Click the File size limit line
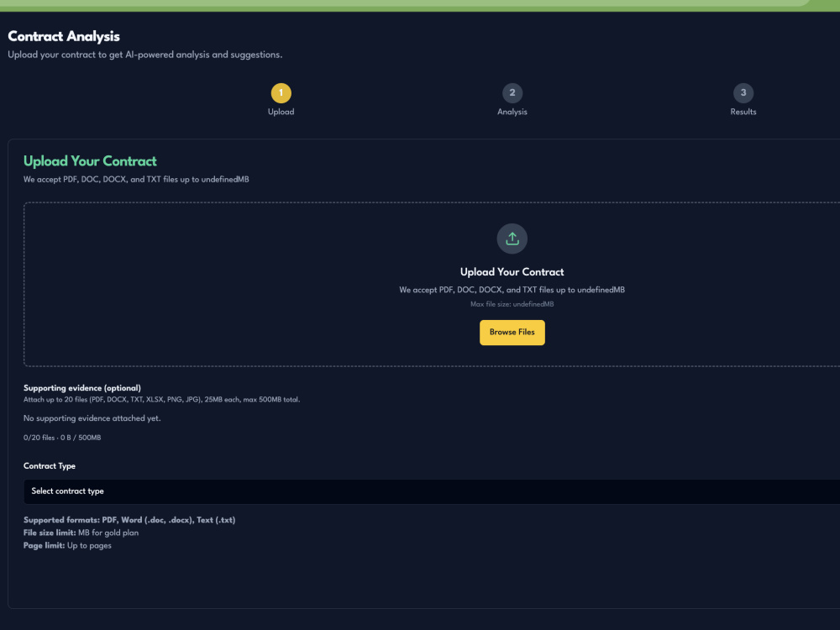The height and width of the screenshot is (630, 840). (81, 533)
